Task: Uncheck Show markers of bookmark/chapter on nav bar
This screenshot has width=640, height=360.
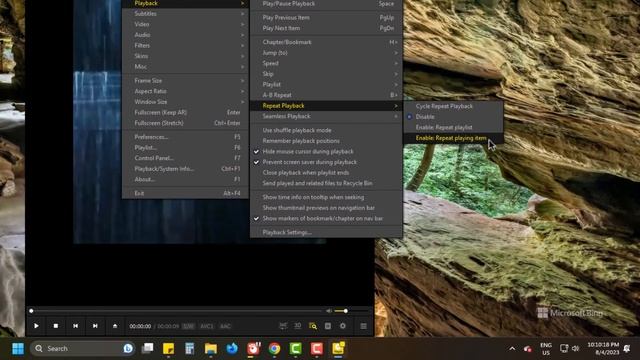Action: pyautogui.click(x=326, y=218)
